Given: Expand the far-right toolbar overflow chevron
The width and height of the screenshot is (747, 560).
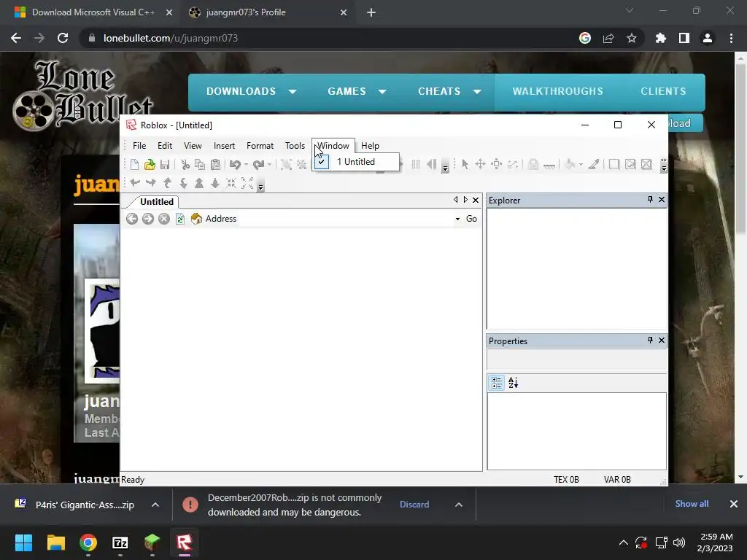Looking at the screenshot, I should point(664,165).
